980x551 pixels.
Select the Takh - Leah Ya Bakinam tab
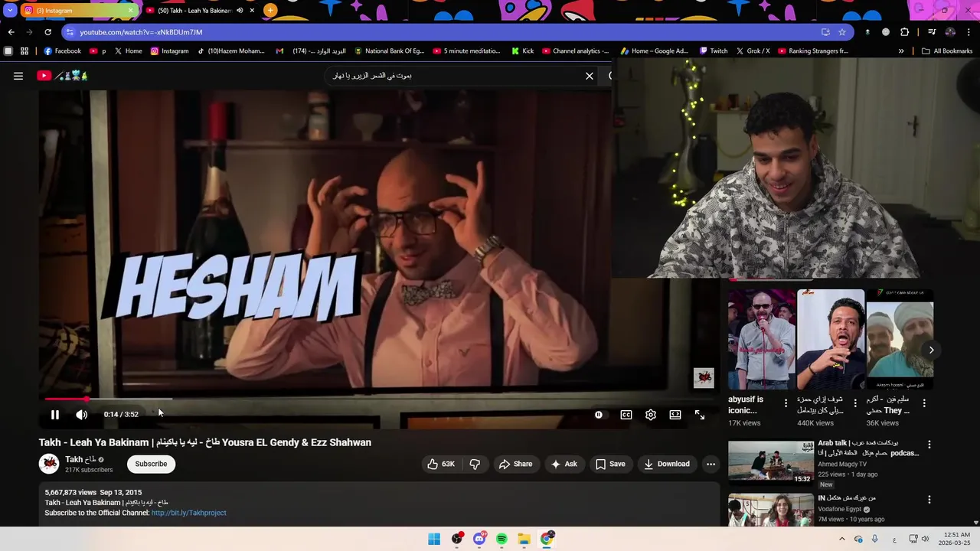pos(194,11)
